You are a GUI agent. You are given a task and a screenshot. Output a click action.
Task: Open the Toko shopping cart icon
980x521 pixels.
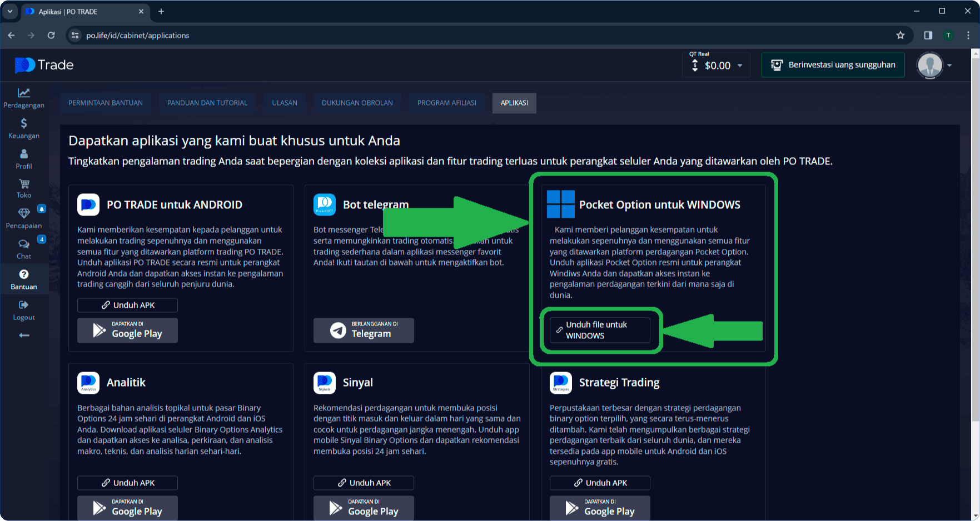pos(24,184)
